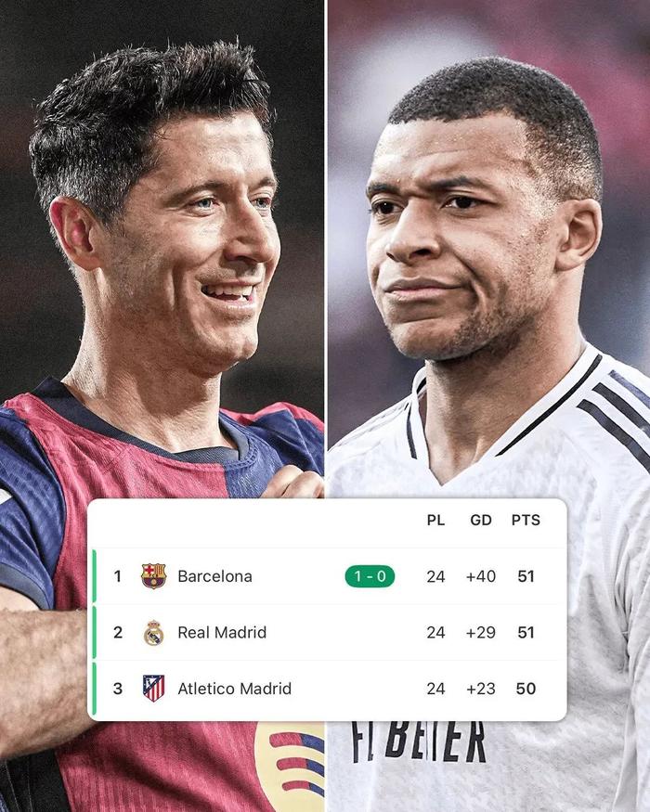
Task: Sort by the PTS column header
Action: pos(526,520)
